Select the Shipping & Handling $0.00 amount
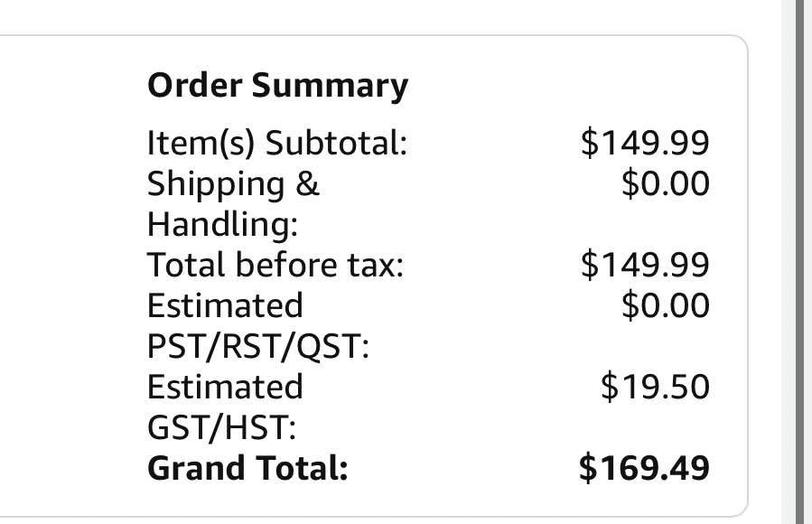 [x=666, y=183]
